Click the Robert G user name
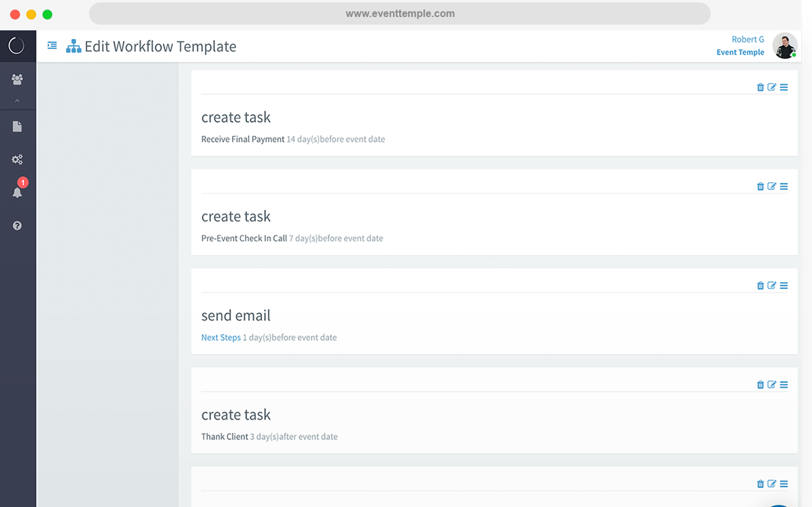The image size is (812, 507). pyautogui.click(x=747, y=39)
